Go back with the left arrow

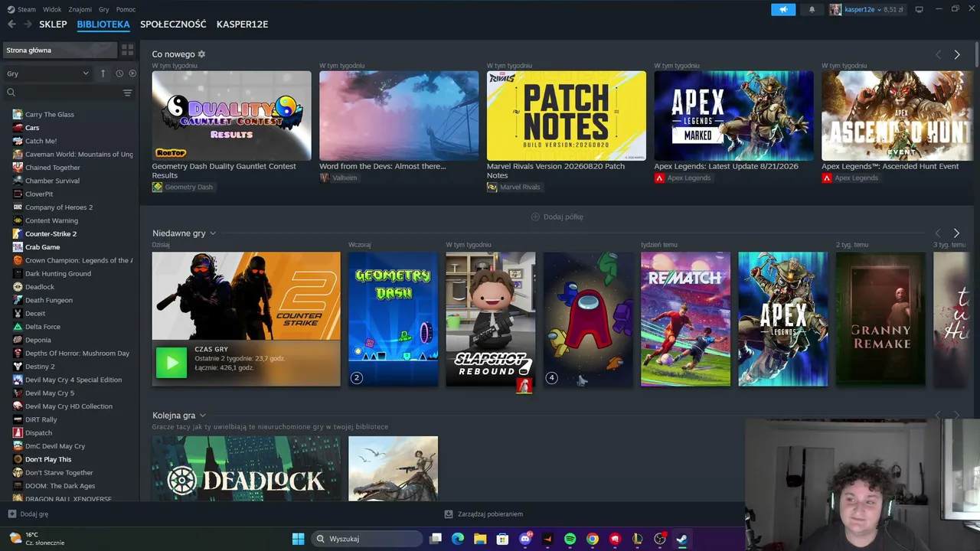click(11, 24)
